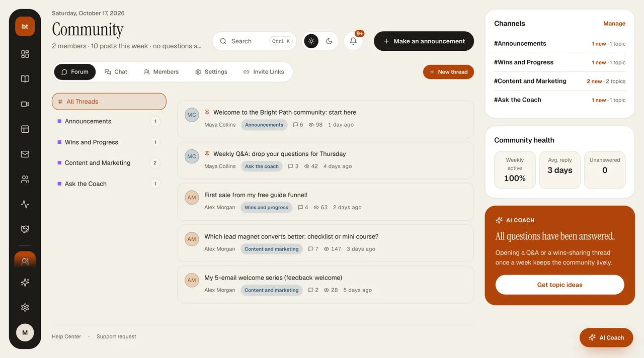Click comments icon on 5-email welcome series thread

tap(310, 290)
